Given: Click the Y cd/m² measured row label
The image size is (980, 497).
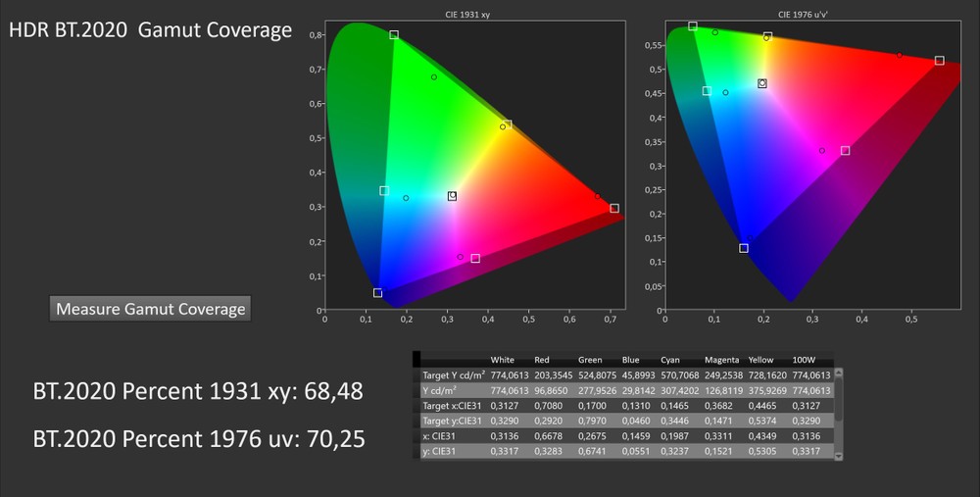Looking at the screenshot, I should [x=440, y=391].
